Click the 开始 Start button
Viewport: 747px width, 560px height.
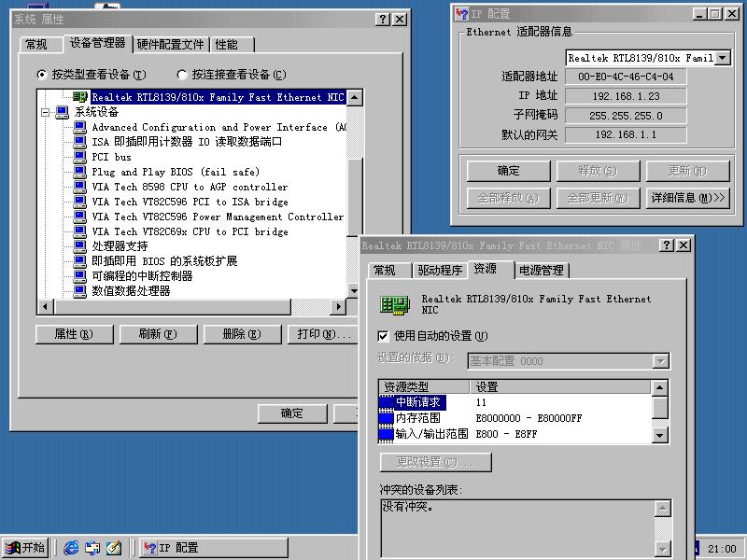click(x=25, y=548)
